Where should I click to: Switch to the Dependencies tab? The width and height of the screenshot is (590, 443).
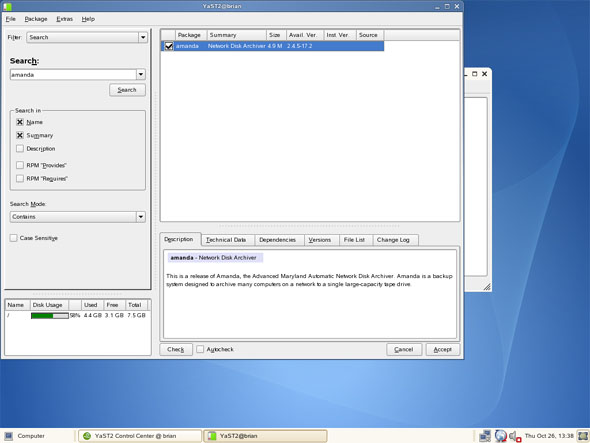tap(279, 240)
